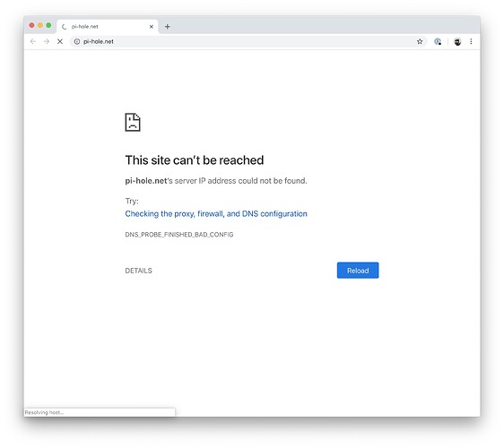Image resolution: width=504 pixels, height=448 pixels.
Task: Open the user profile avatar
Action: pos(457,41)
